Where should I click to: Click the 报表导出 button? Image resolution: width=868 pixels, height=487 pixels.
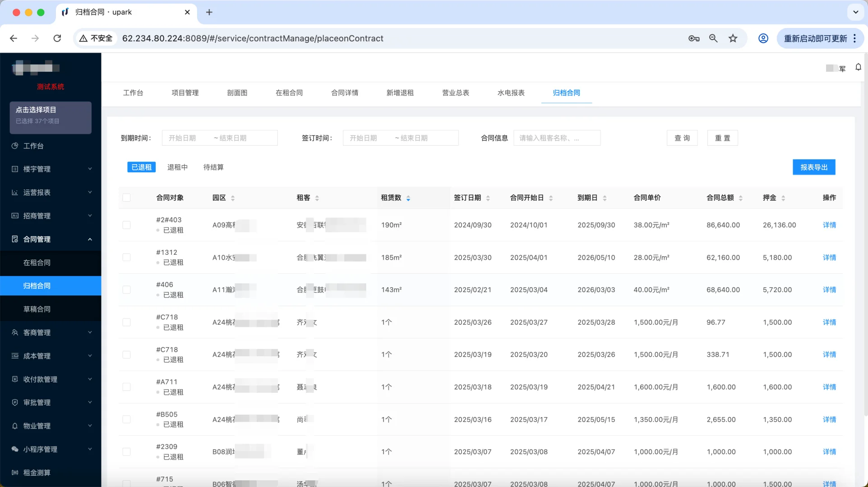[813, 167]
